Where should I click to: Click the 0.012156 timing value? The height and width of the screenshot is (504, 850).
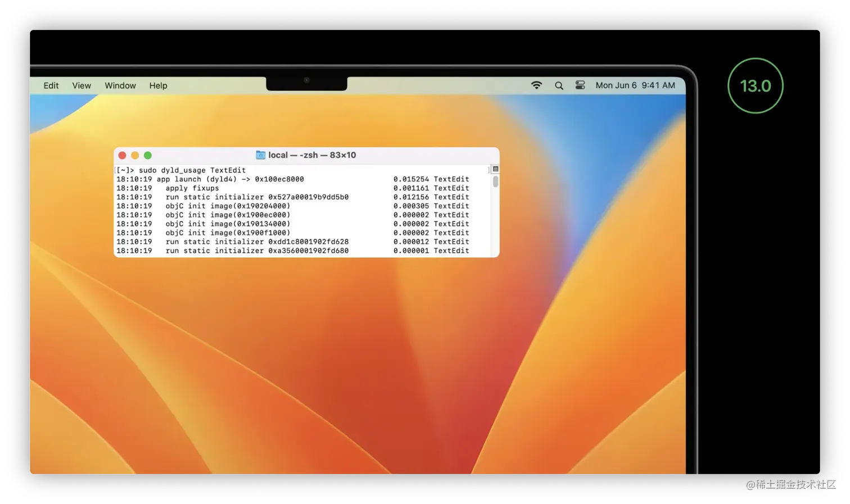[x=411, y=197]
